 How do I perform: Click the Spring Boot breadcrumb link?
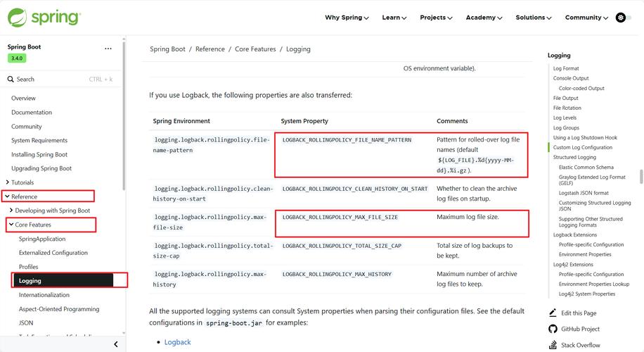(167, 49)
